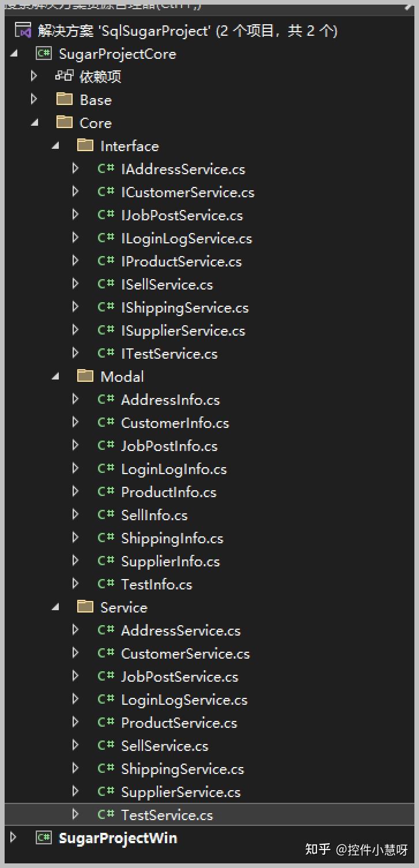Image resolution: width=419 pixels, height=868 pixels.
Task: Select LoginLogService.cs in the Service folder
Action: click(x=184, y=700)
